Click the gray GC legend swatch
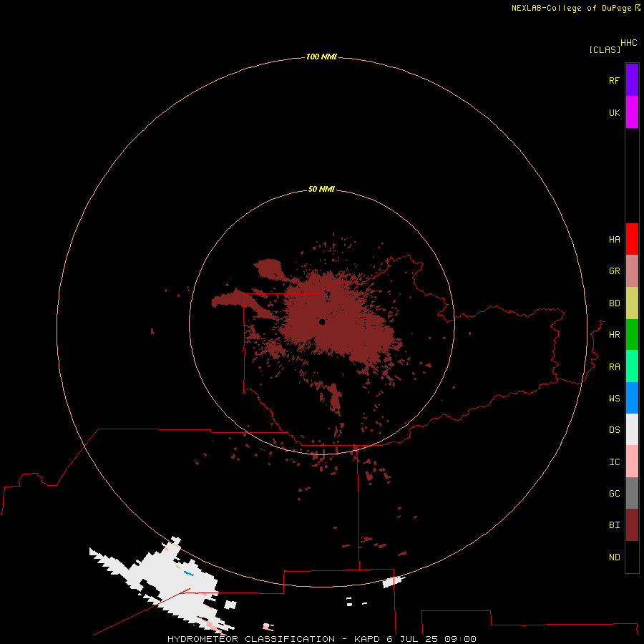This screenshot has height=644, width=644. pyautogui.click(x=632, y=493)
